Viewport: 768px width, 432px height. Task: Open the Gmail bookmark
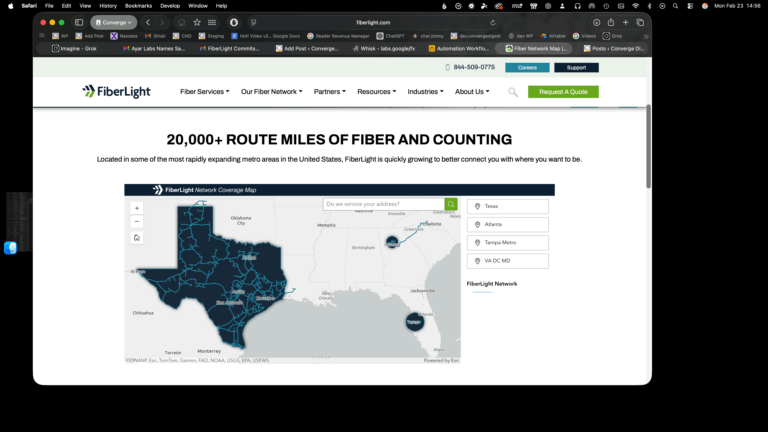click(x=155, y=36)
